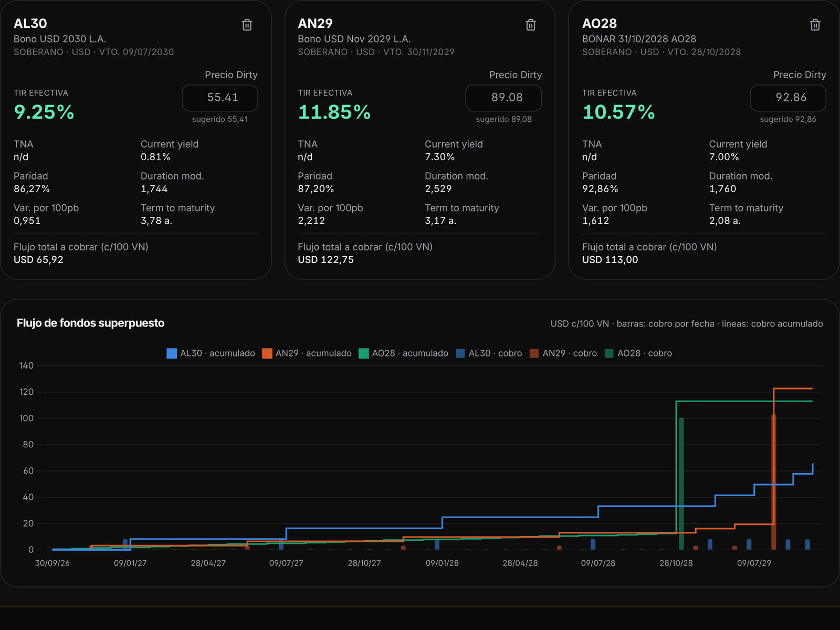Click the 28/10/28 axis date label
This screenshot has width=840, height=630.
point(676,563)
